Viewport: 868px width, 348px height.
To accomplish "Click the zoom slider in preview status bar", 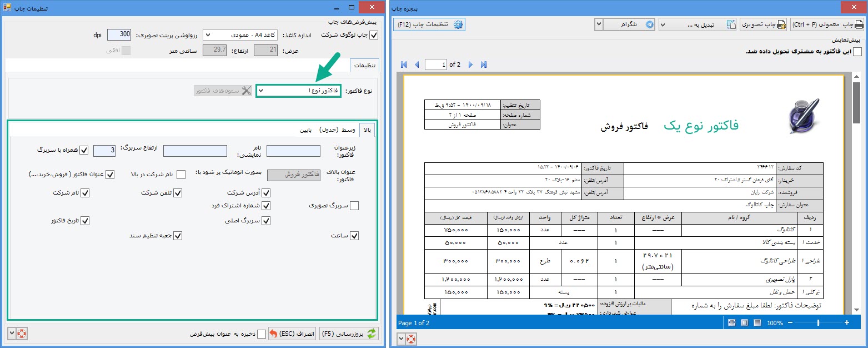I will coord(818,322).
